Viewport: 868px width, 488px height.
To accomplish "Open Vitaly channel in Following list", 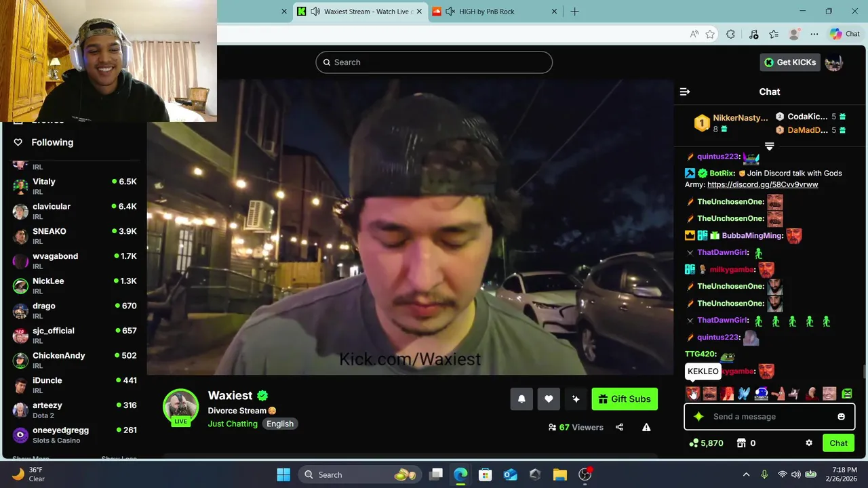I will (75, 186).
